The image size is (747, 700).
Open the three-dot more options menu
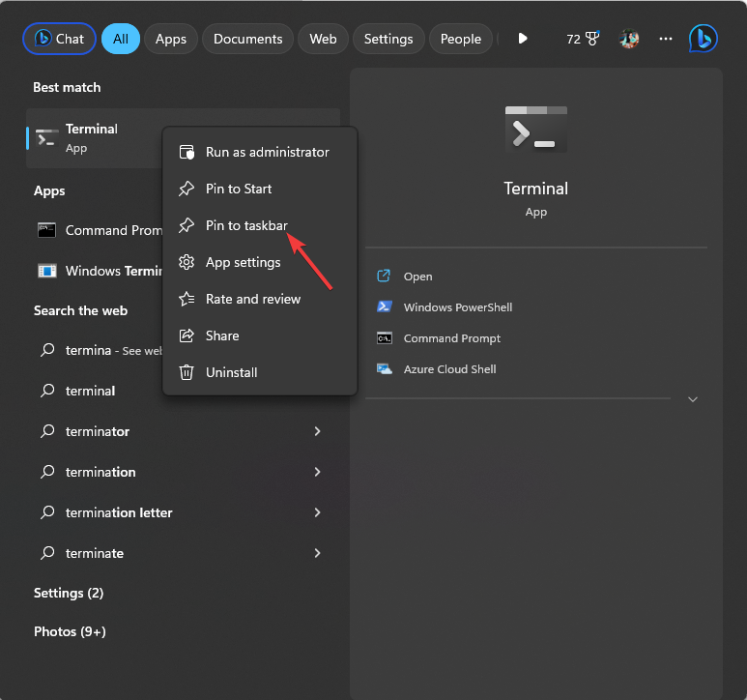coord(666,39)
